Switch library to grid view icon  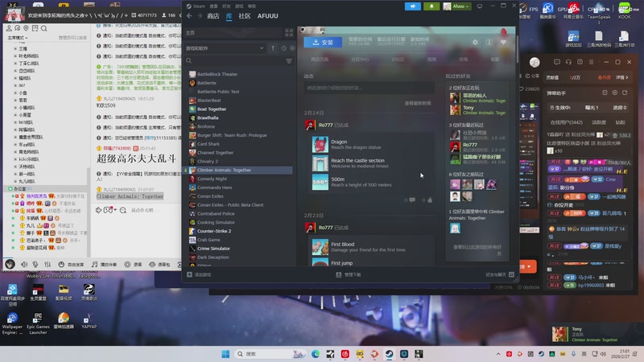point(289,33)
